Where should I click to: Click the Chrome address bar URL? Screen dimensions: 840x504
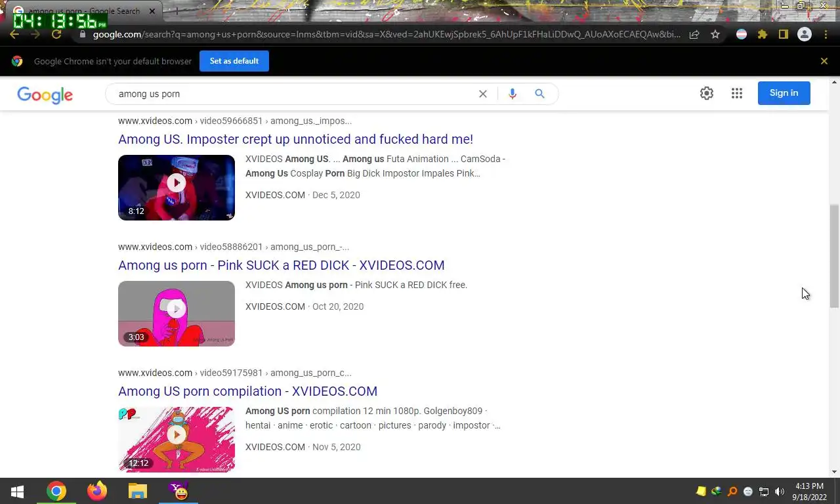[387, 35]
